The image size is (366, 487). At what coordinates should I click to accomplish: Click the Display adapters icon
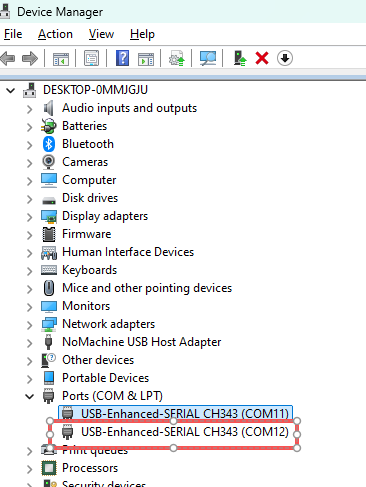[49, 216]
